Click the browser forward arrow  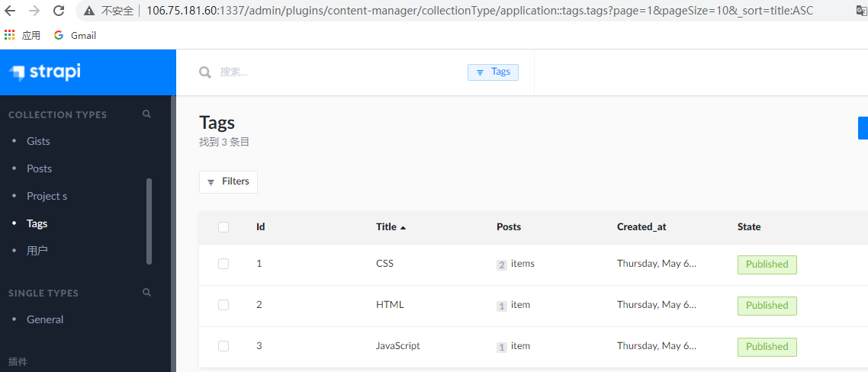tap(34, 11)
